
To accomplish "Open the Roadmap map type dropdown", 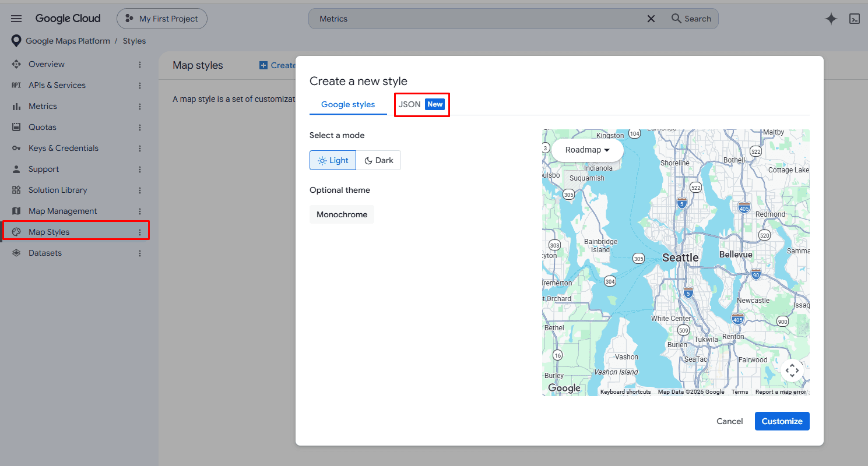I will click(x=588, y=150).
